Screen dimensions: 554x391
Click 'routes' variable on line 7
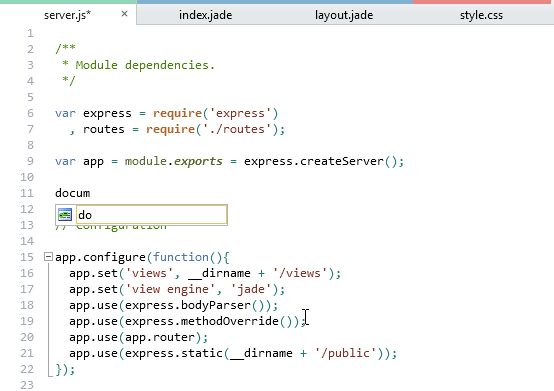click(x=104, y=130)
